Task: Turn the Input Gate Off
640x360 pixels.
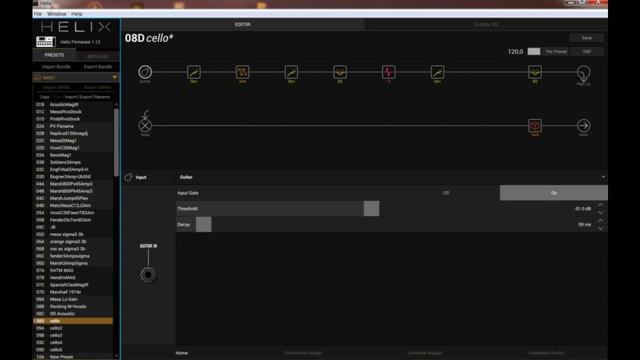Action: tap(446, 193)
